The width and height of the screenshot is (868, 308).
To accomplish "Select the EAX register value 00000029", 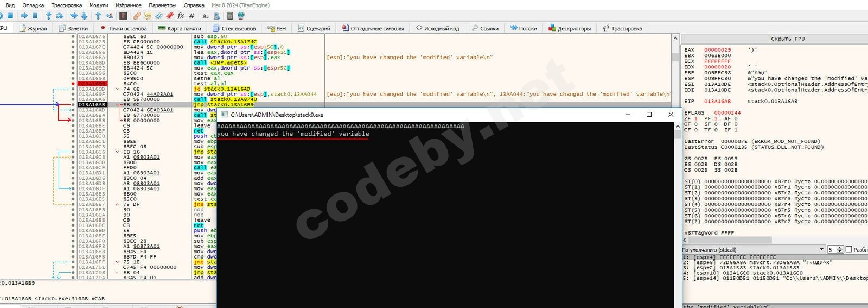I will [x=717, y=49].
